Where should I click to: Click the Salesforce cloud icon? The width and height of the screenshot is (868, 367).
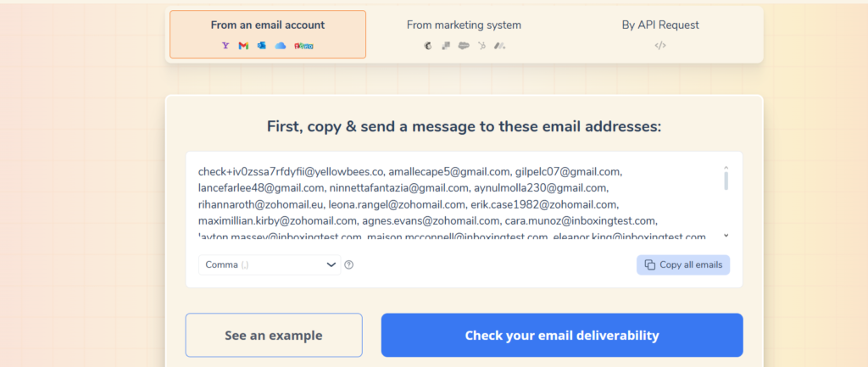tap(464, 46)
